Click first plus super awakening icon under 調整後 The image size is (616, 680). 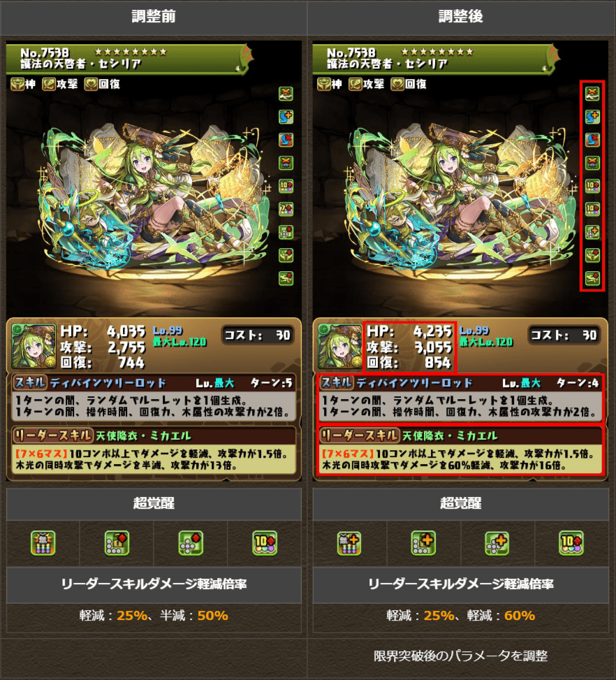(x=349, y=543)
